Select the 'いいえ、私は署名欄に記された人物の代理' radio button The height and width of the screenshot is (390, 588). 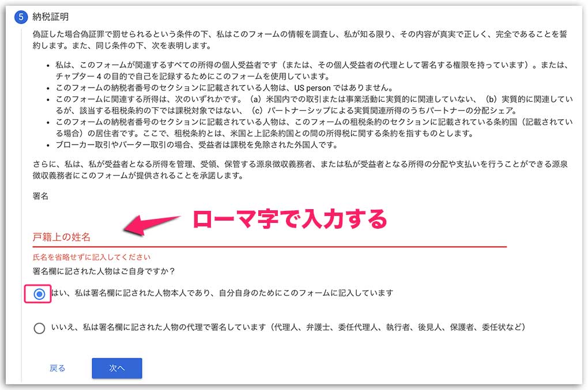38,329
